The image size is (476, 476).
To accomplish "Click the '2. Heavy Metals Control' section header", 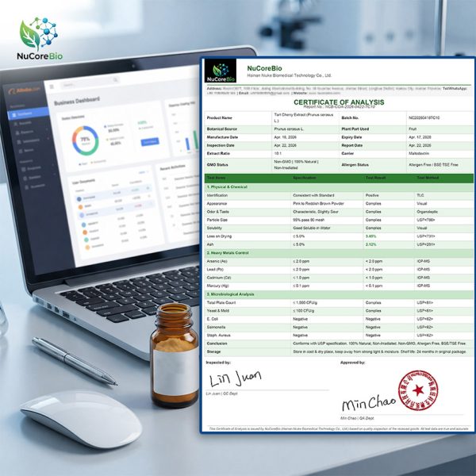I will tap(228, 253).
